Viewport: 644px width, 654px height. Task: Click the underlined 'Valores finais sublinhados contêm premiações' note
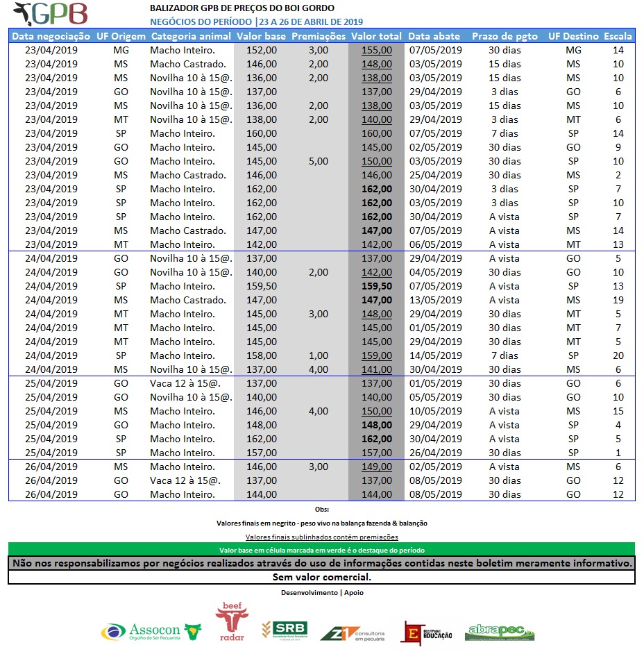point(321,537)
